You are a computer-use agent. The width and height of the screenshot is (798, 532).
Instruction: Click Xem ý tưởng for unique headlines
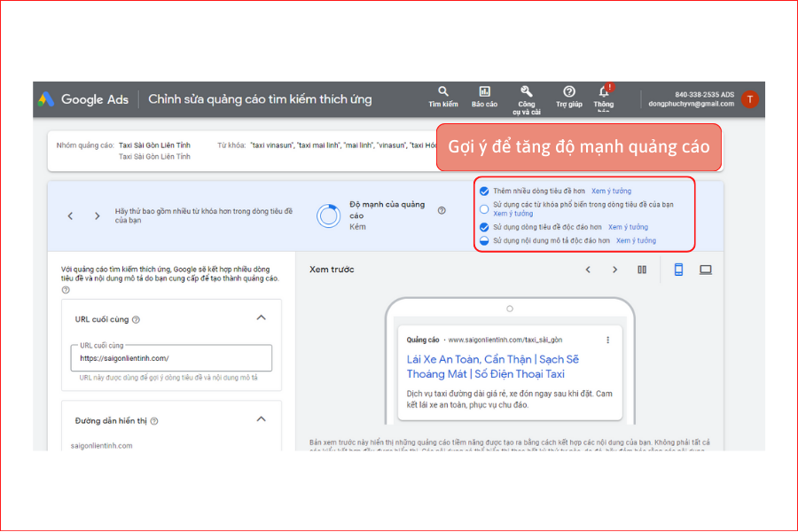pos(628,227)
